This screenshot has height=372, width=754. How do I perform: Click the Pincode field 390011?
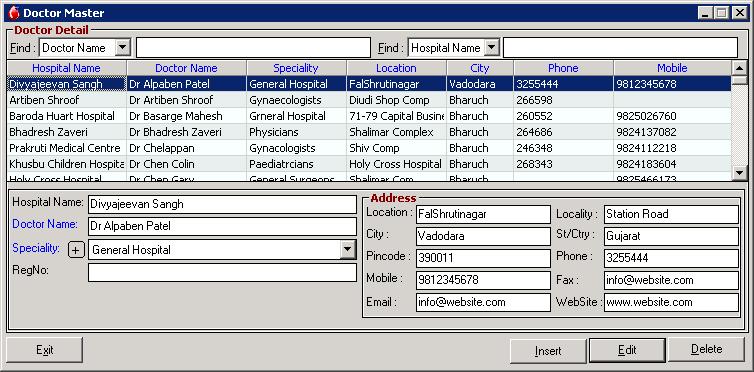[x=483, y=259]
